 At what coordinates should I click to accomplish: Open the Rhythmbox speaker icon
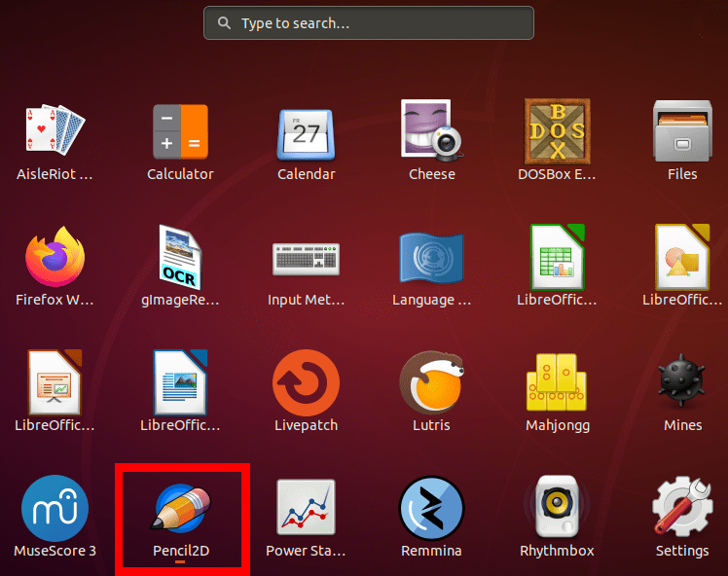click(x=557, y=506)
